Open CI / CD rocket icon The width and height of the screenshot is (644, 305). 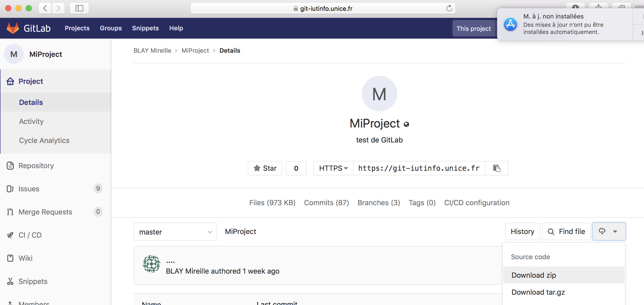point(10,235)
